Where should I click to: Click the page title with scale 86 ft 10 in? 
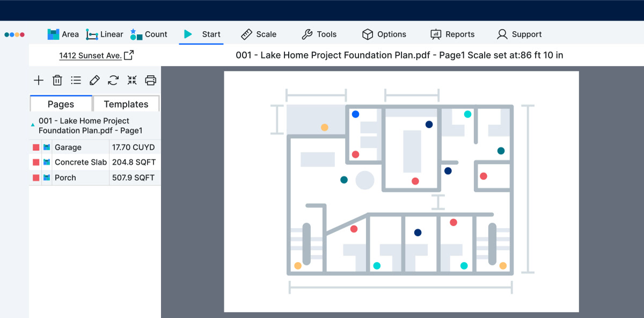point(399,55)
